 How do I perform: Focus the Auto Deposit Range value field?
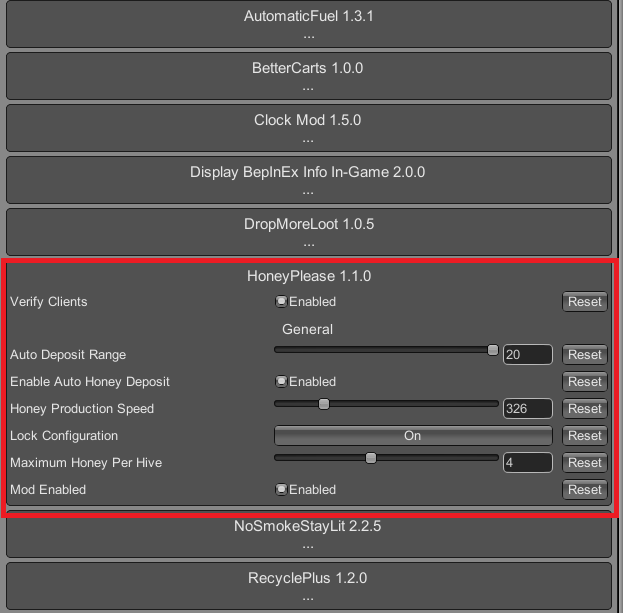(528, 354)
